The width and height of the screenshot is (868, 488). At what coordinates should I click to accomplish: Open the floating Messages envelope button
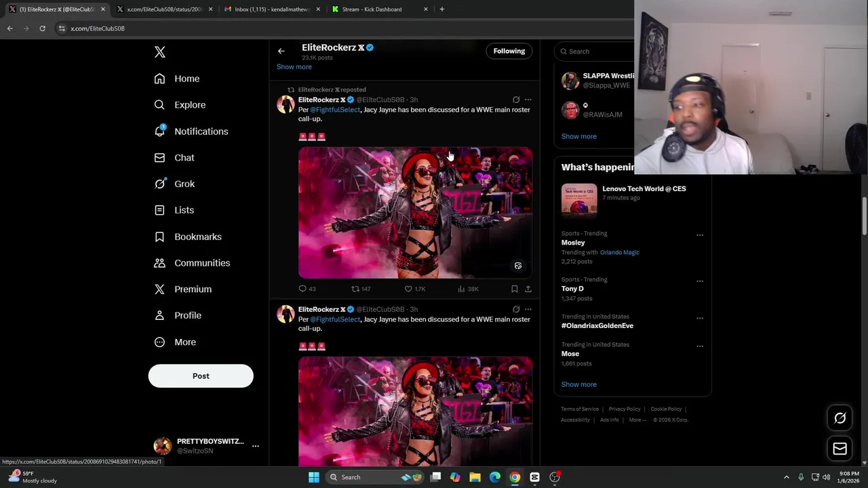pyautogui.click(x=840, y=449)
